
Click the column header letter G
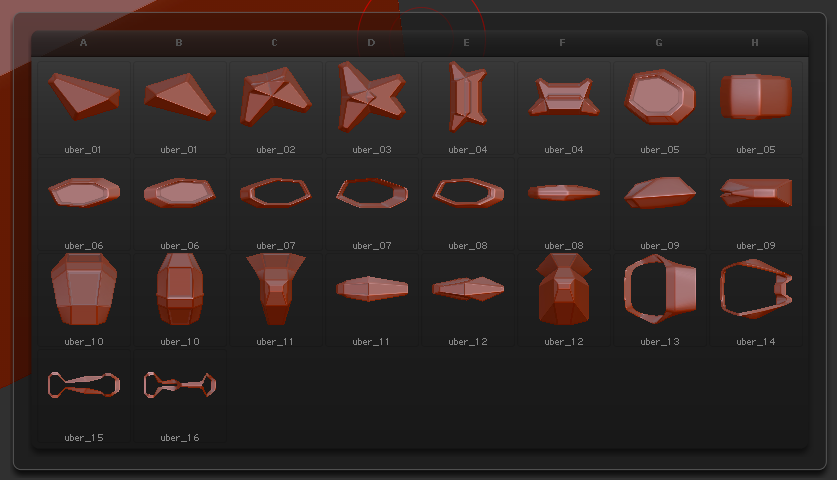[x=659, y=43]
